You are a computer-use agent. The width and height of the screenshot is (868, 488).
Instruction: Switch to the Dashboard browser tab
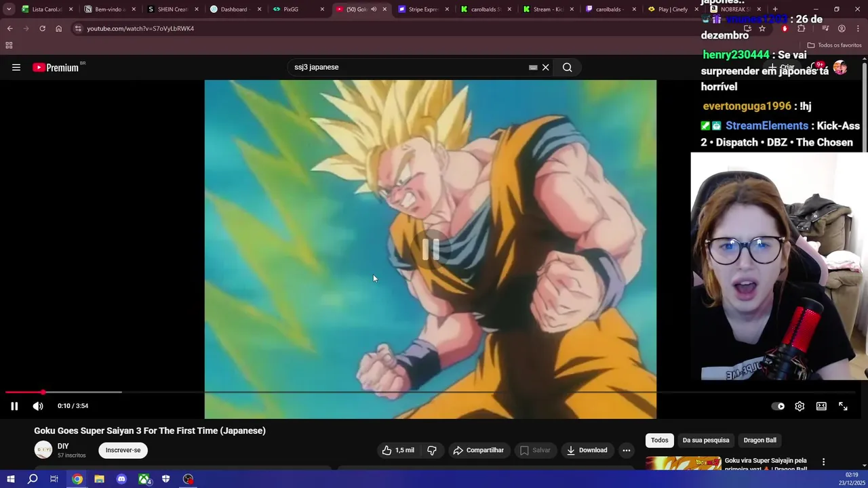[x=233, y=9]
